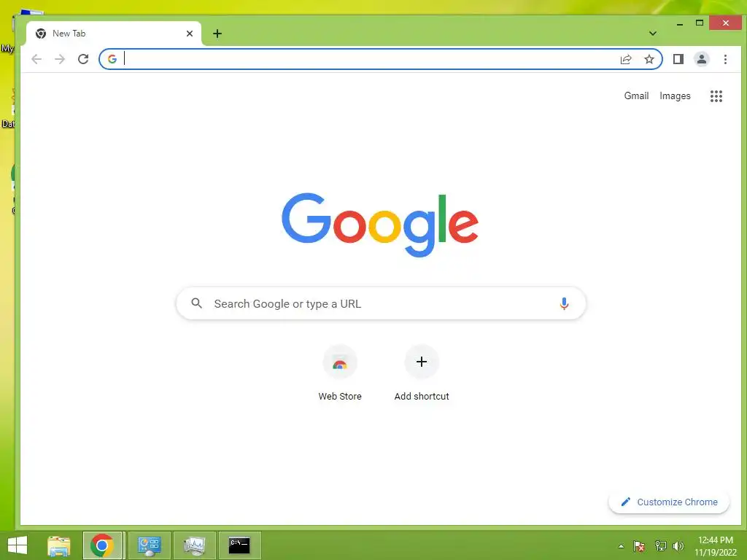
Task: Click the volume speaker icon
Action: click(678, 546)
